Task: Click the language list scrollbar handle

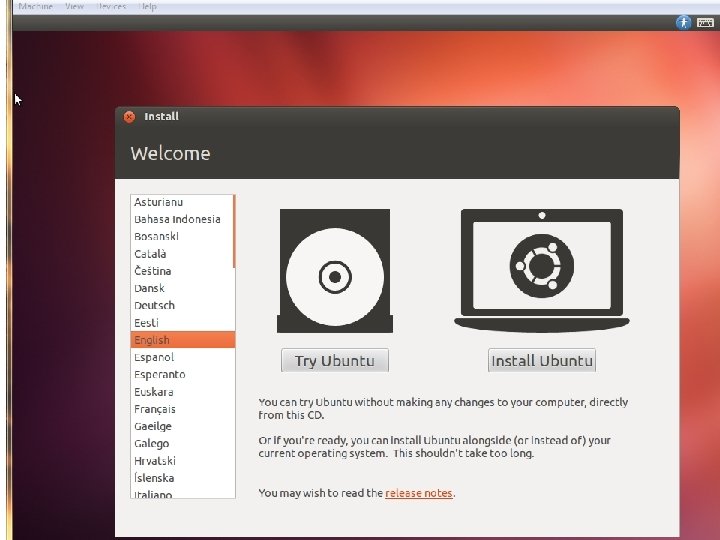Action: click(234, 231)
